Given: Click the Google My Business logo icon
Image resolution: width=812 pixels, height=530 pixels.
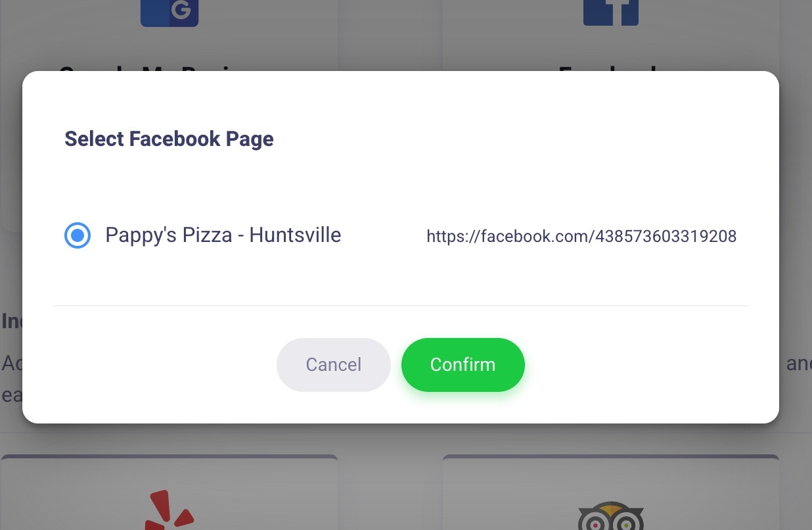Looking at the screenshot, I should pyautogui.click(x=169, y=13).
